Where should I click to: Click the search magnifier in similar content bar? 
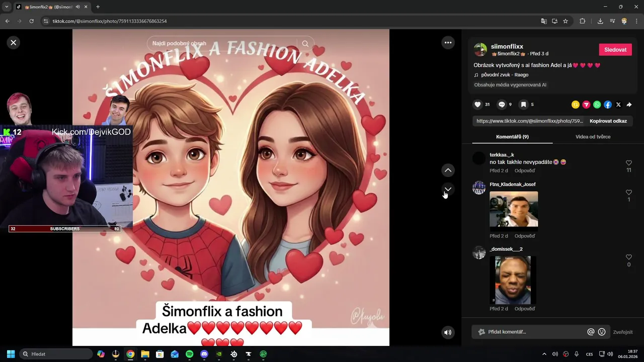coord(305,44)
